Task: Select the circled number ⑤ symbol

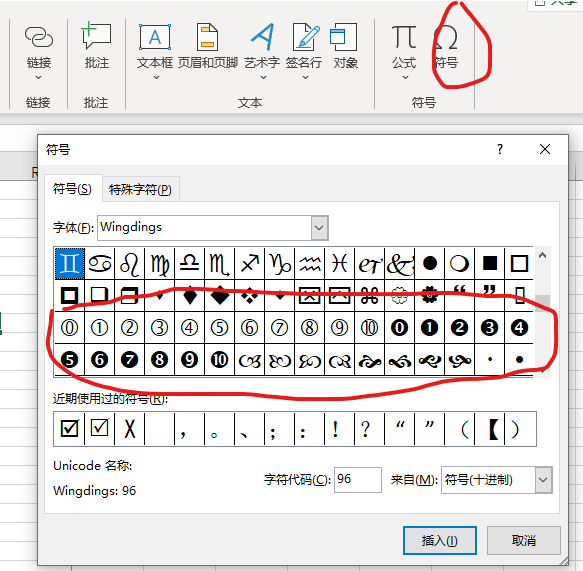Action: pyautogui.click(x=219, y=328)
